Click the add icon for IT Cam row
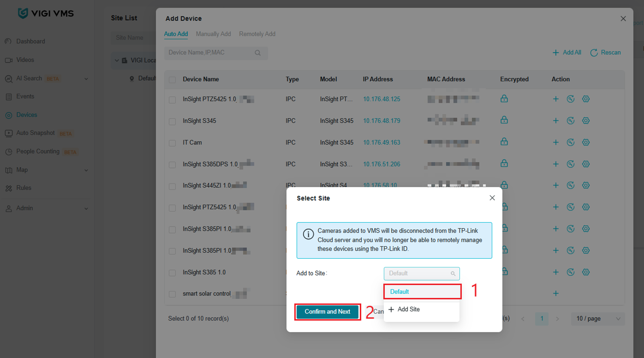Viewport: 644px width, 358px height. [556, 142]
